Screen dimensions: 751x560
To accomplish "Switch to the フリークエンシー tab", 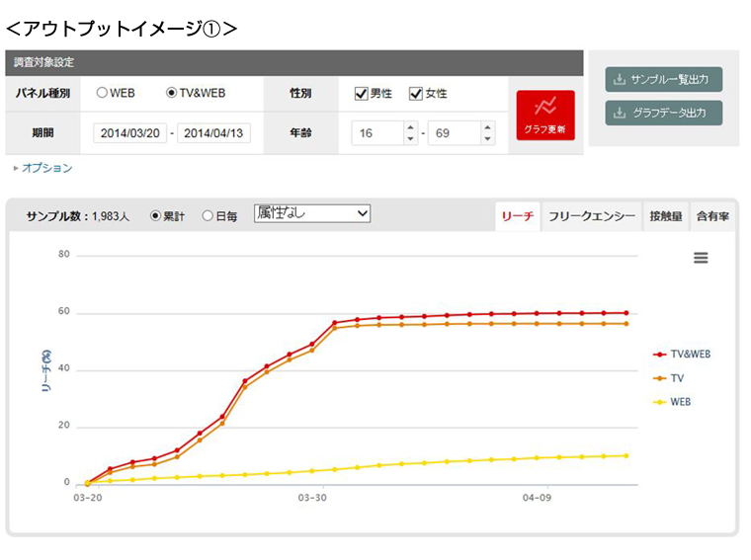I will pyautogui.click(x=591, y=216).
